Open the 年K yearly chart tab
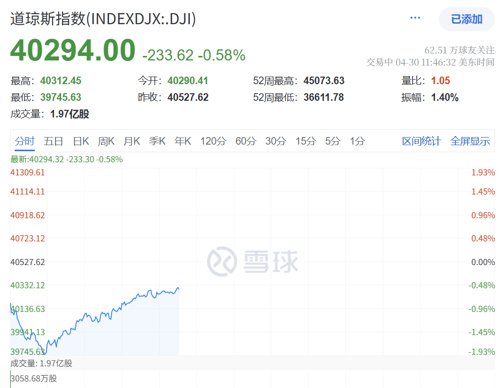 183,141
